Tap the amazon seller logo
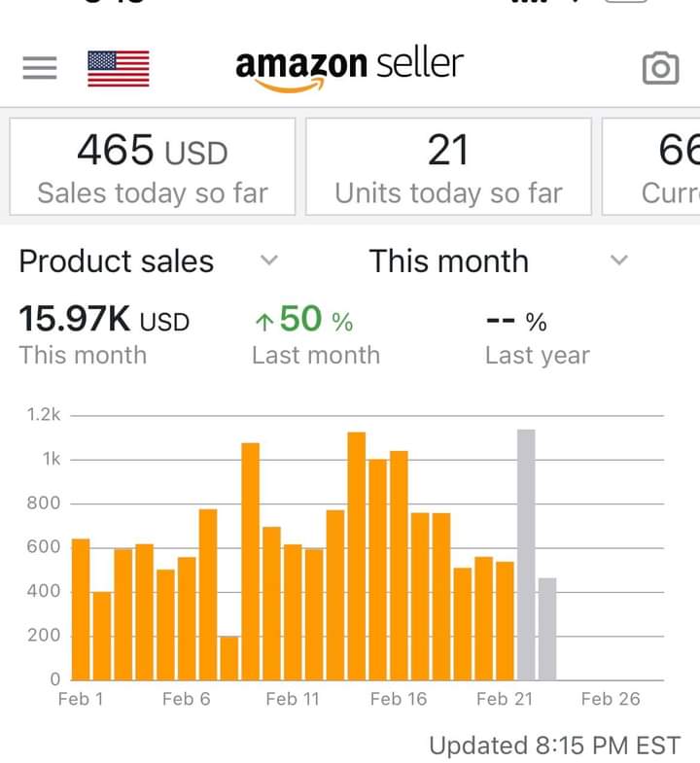Image resolution: width=700 pixels, height=763 pixels. (349, 68)
